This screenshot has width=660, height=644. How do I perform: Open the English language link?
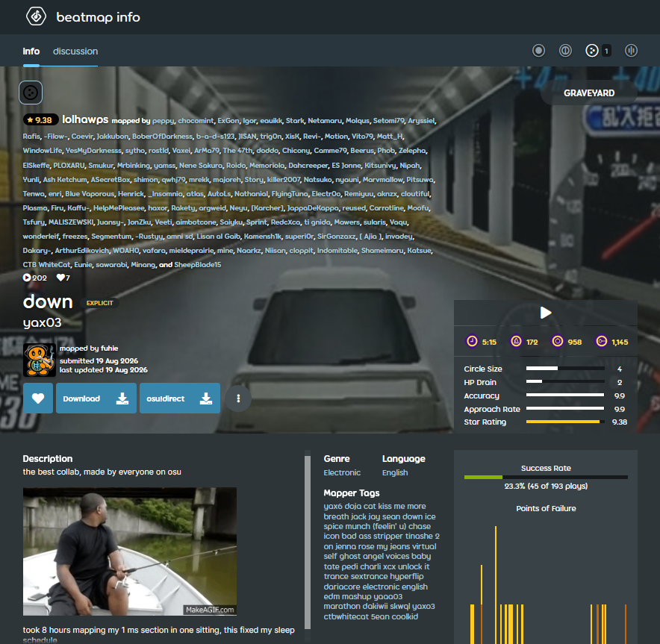click(395, 472)
